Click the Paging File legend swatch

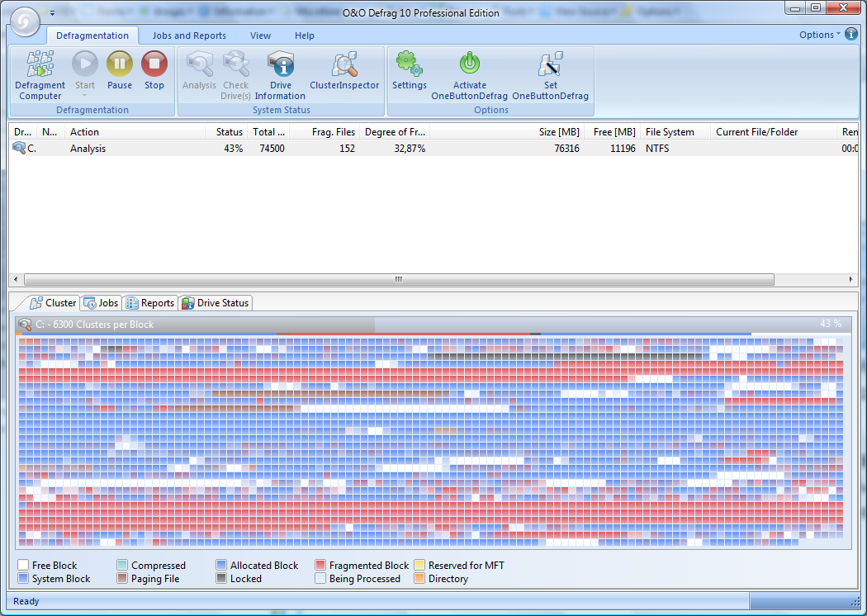coord(122,578)
